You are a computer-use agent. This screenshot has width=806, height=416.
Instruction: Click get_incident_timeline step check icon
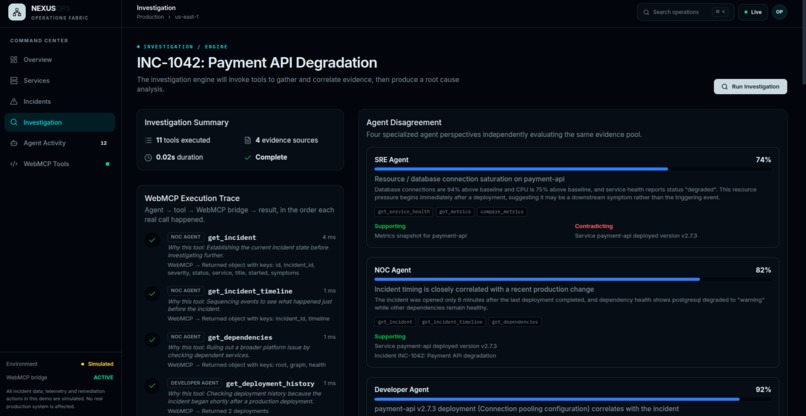coord(152,294)
